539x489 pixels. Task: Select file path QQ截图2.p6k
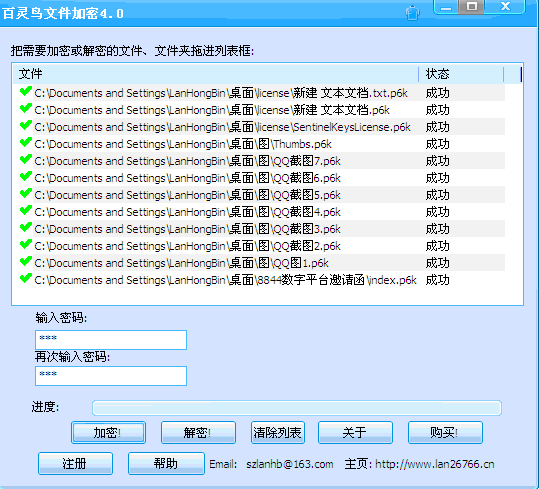[x=187, y=246]
